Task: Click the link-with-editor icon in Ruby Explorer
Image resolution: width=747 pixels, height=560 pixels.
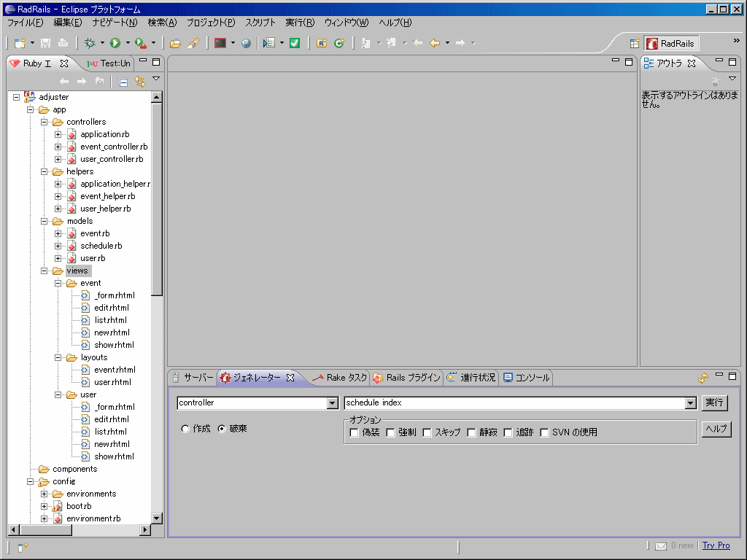Action: point(140,82)
